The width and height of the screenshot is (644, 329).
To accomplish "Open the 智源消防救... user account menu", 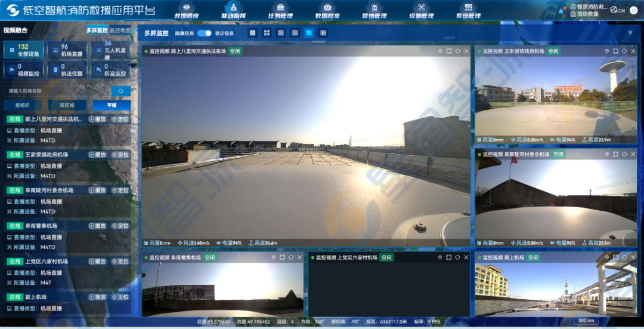I will click(588, 7).
